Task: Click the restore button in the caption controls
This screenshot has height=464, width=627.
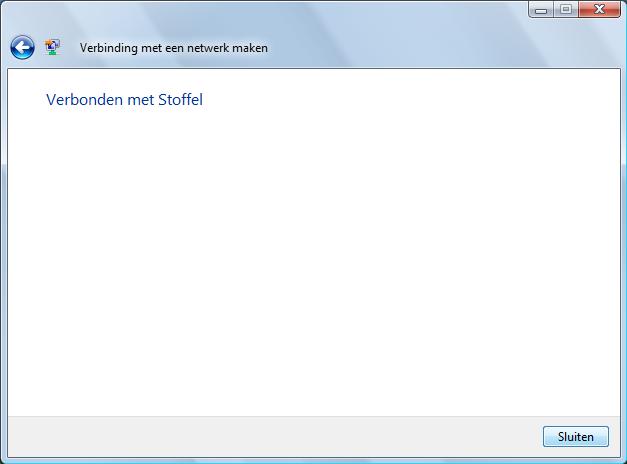Action: (x=565, y=9)
